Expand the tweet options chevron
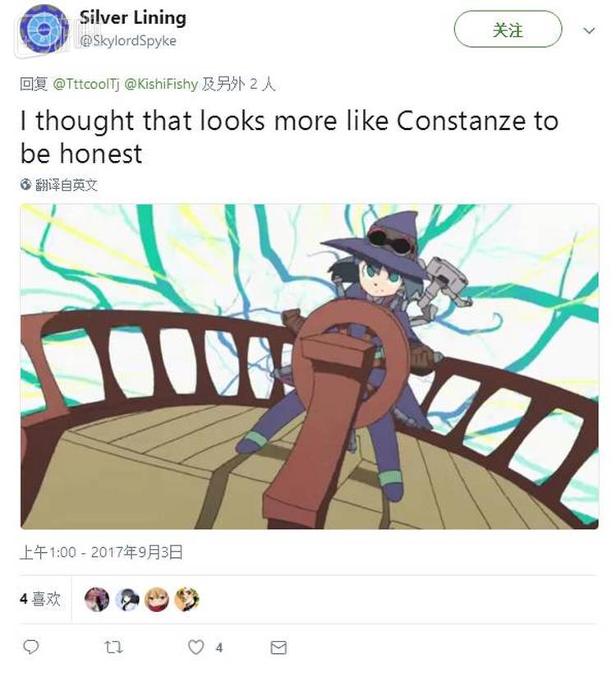Screen dimensions: 616x677 pos(589,30)
